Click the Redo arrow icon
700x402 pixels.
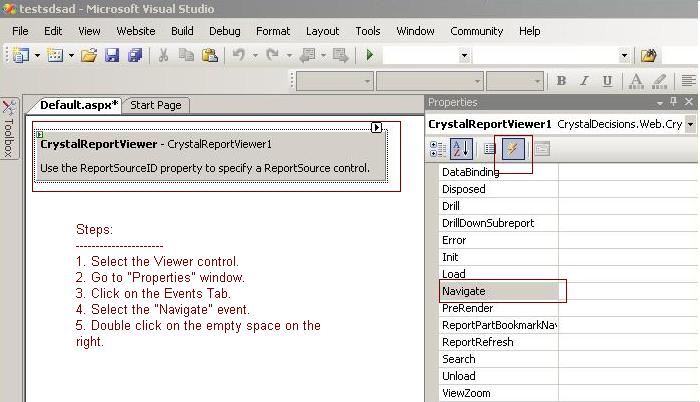[272, 55]
